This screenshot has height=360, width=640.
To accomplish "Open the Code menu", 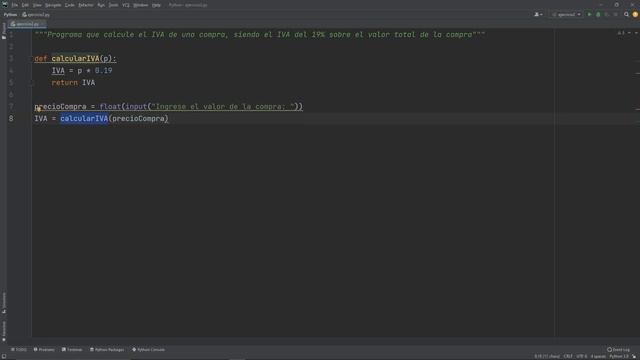I will click(x=70, y=5).
